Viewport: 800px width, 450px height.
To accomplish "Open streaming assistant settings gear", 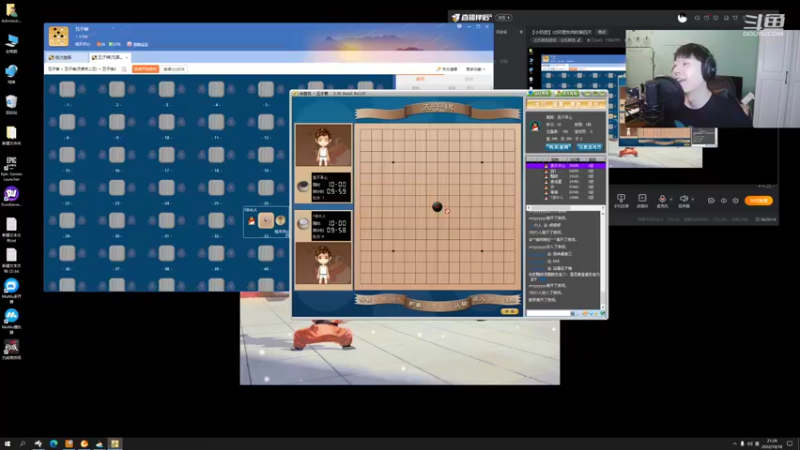I will pos(735,201).
